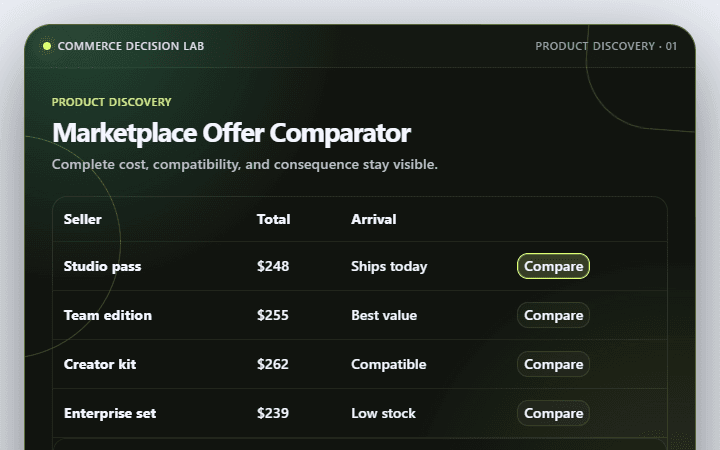The width and height of the screenshot is (720, 450).
Task: Click the Ships today arrival cell
Action: pos(389,266)
